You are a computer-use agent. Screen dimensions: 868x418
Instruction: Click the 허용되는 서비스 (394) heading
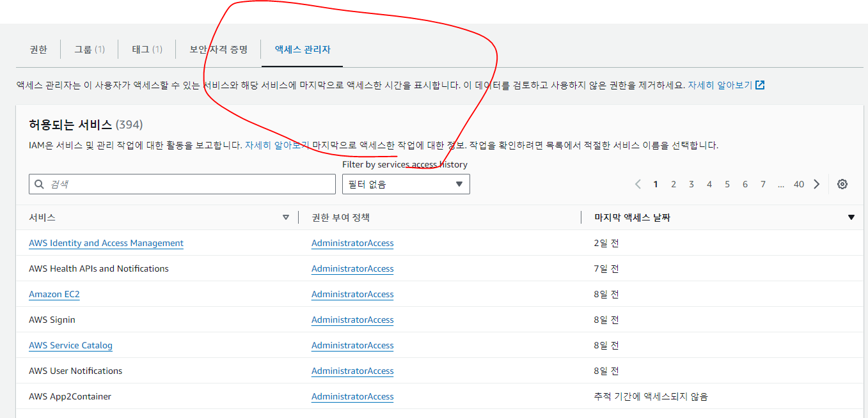(x=86, y=125)
